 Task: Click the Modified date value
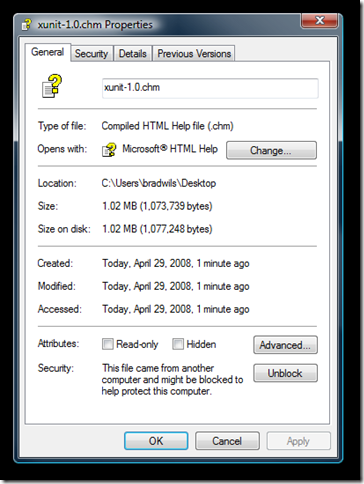click(x=176, y=286)
